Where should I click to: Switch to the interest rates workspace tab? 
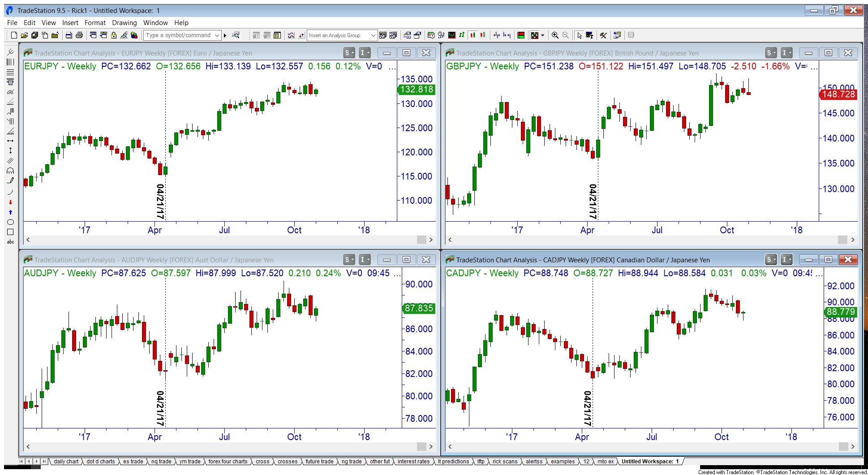(x=413, y=461)
